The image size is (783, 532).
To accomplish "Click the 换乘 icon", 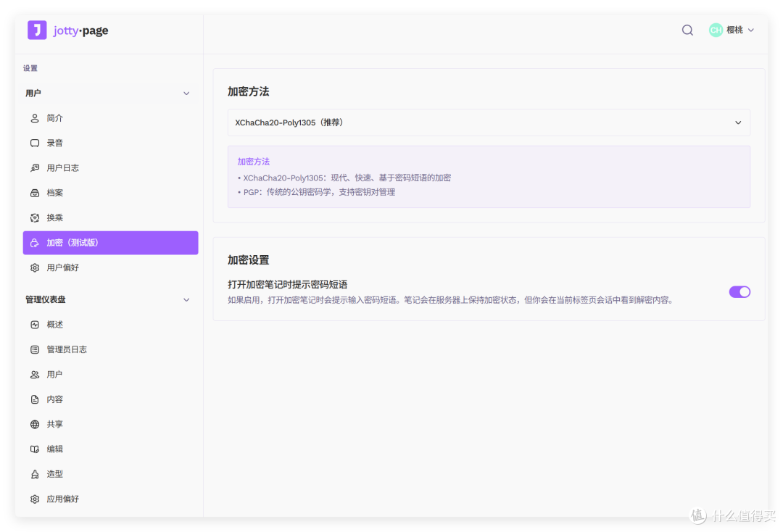I will tap(35, 218).
